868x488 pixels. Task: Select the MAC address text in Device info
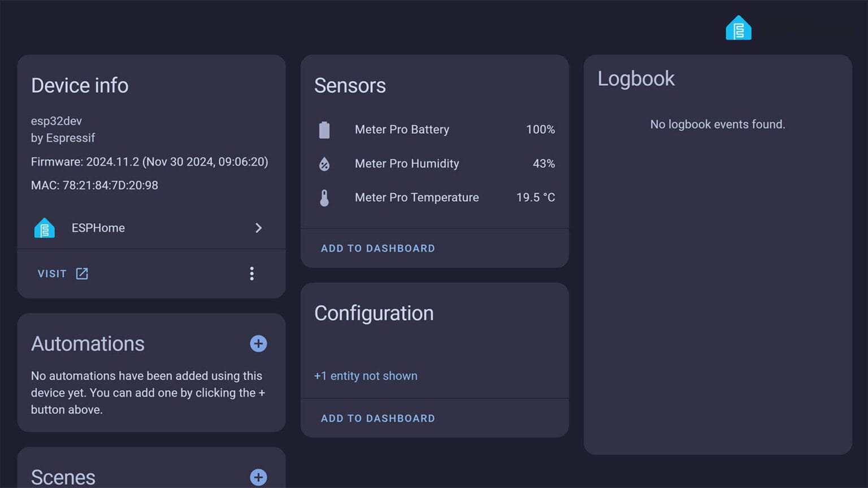pyautogui.click(x=94, y=185)
